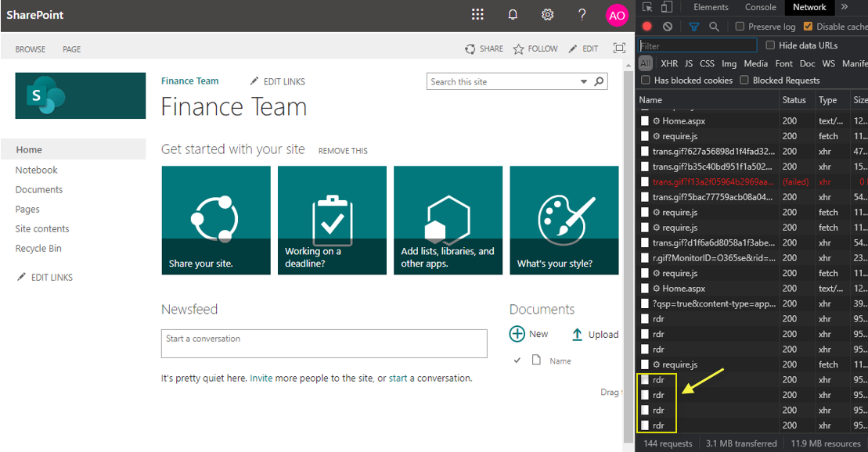The height and width of the screenshot is (452, 868).
Task: Open Documents in the left navigation
Action: pyautogui.click(x=39, y=189)
